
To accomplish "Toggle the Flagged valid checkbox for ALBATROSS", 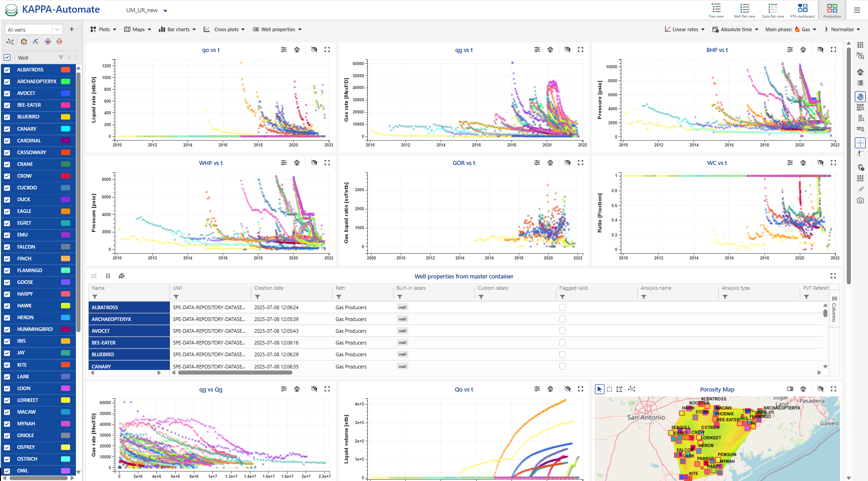I will click(x=563, y=307).
